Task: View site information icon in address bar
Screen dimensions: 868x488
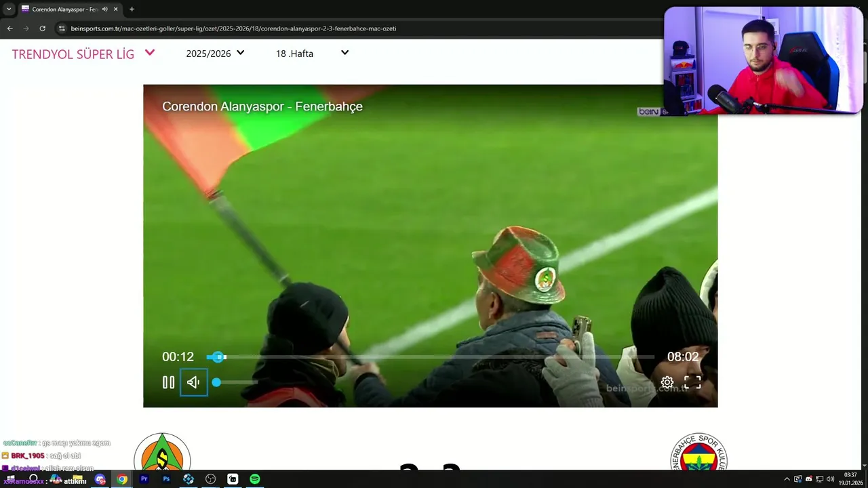Action: coord(62,28)
